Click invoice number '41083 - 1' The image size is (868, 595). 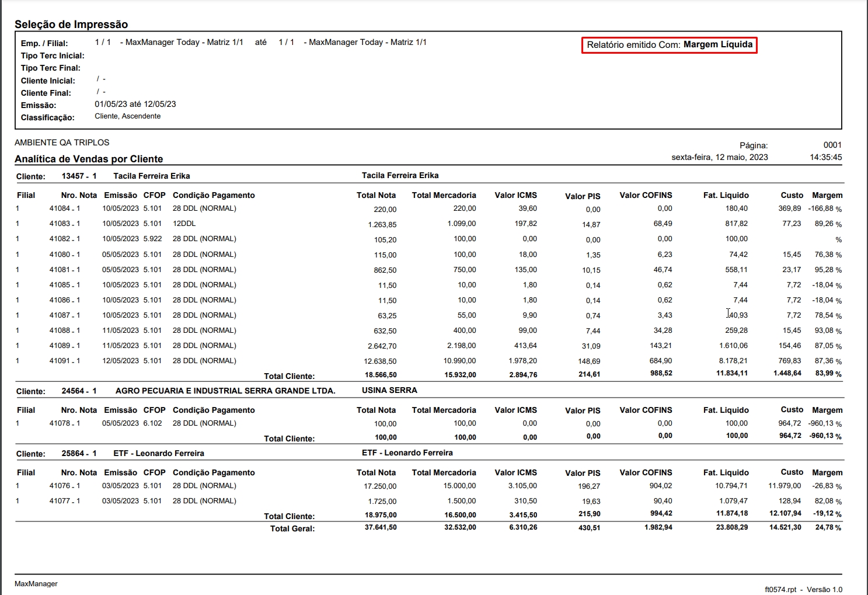[x=65, y=224]
